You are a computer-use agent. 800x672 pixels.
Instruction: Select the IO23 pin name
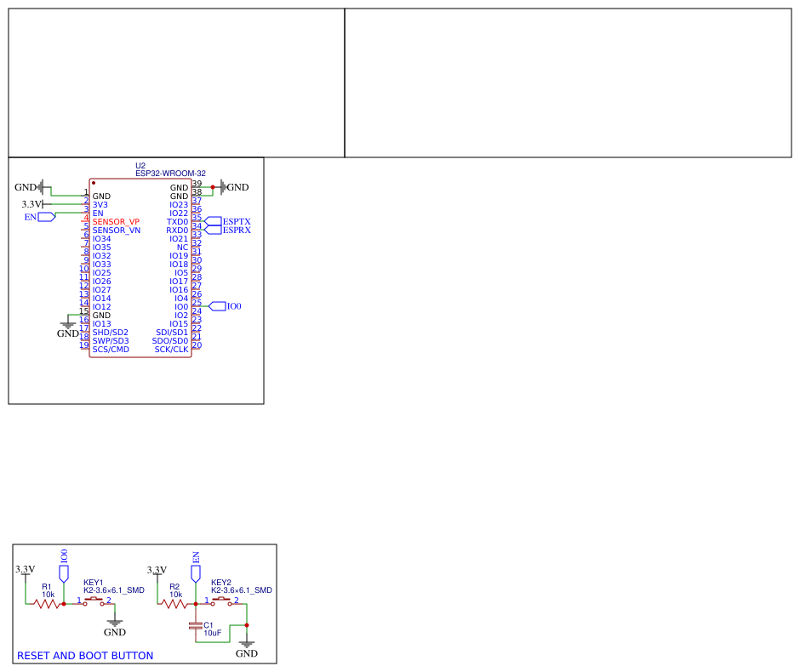[x=179, y=205]
